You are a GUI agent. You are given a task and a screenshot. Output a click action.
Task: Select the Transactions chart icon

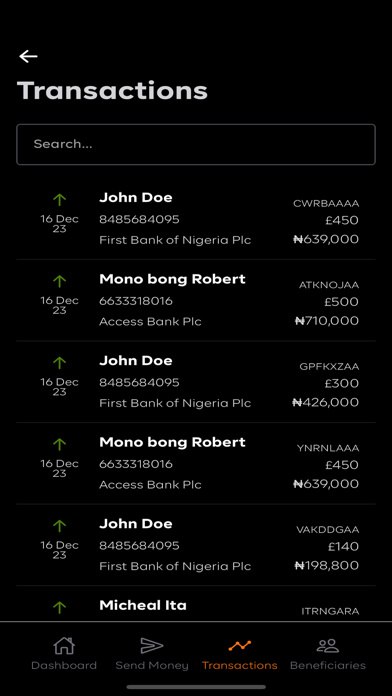coord(240,645)
